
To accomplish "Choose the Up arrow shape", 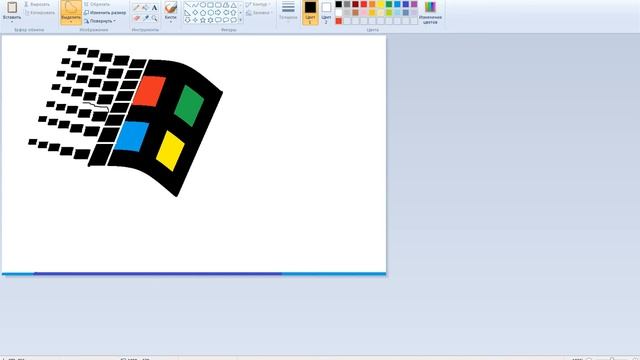I will click(x=233, y=13).
